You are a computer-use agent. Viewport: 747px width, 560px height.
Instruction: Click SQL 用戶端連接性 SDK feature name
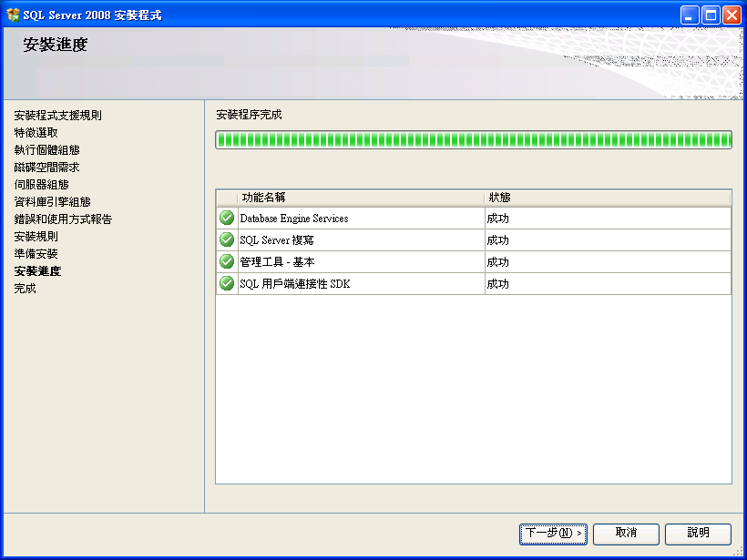point(295,284)
